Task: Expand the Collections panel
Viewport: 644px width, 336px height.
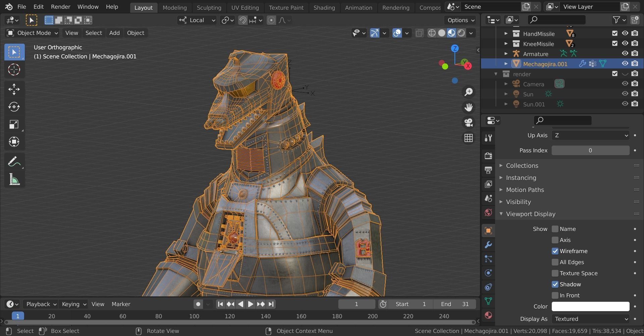Action: click(x=522, y=165)
